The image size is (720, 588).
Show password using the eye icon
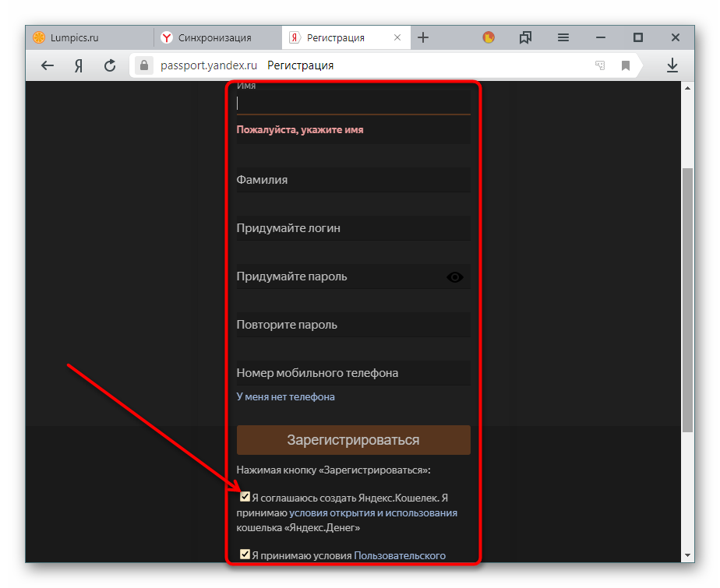click(455, 277)
